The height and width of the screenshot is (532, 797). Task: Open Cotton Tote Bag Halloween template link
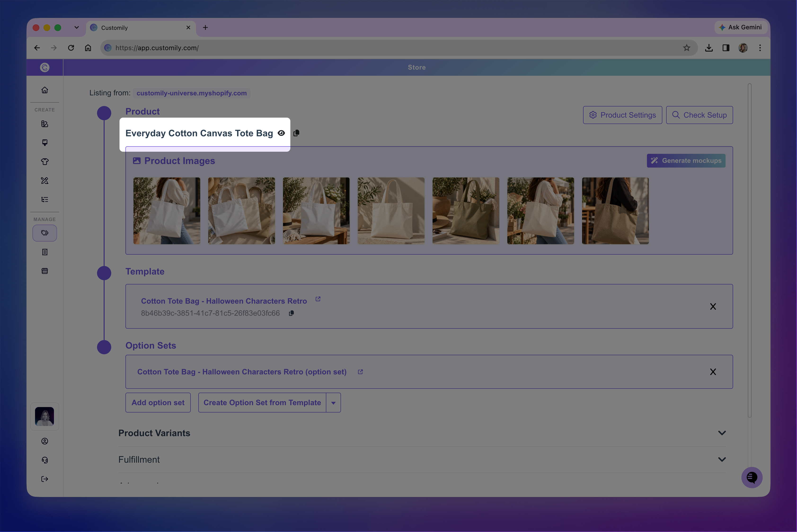(x=224, y=301)
